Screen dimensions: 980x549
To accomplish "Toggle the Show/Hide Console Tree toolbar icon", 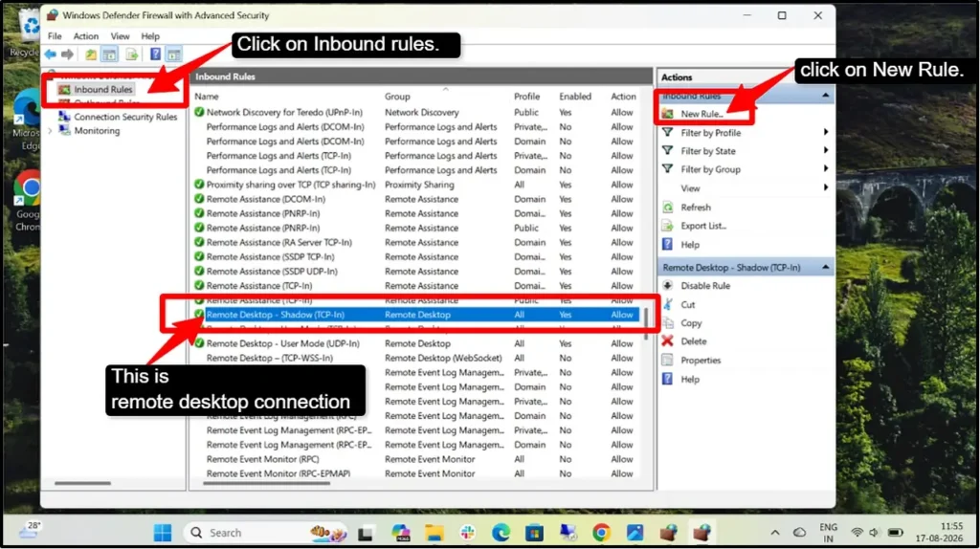I will click(109, 55).
